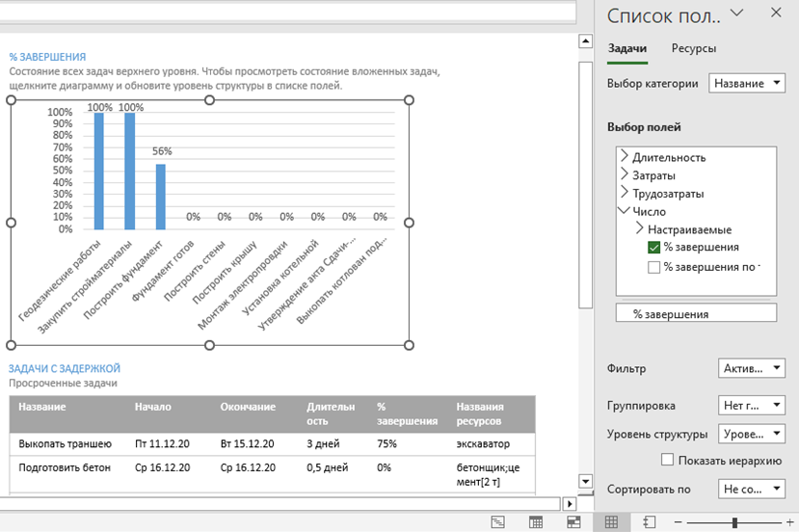
Task: Open the Фильтр dropdown
Action: (751, 368)
